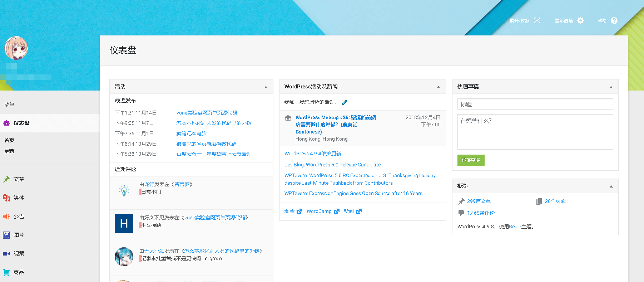The width and height of the screenshot is (644, 282).
Task: Click the expand/collapse fullscreen icon
Action: point(537,20)
